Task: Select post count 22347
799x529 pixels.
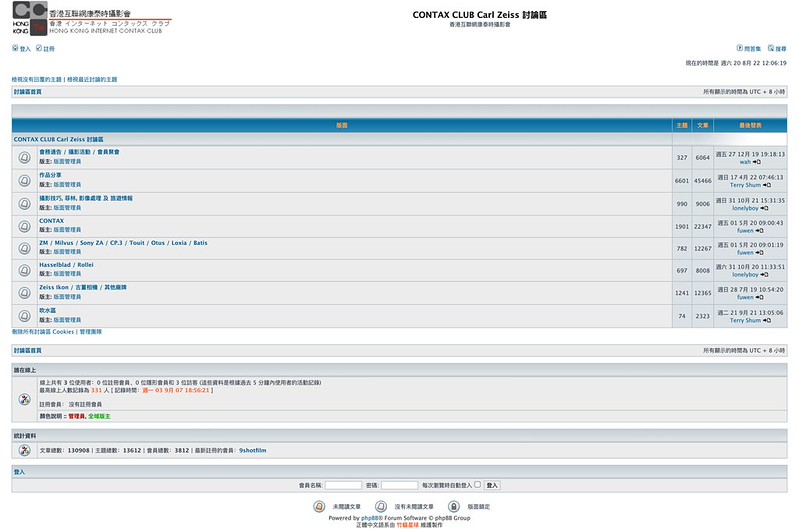Action: pos(703,226)
